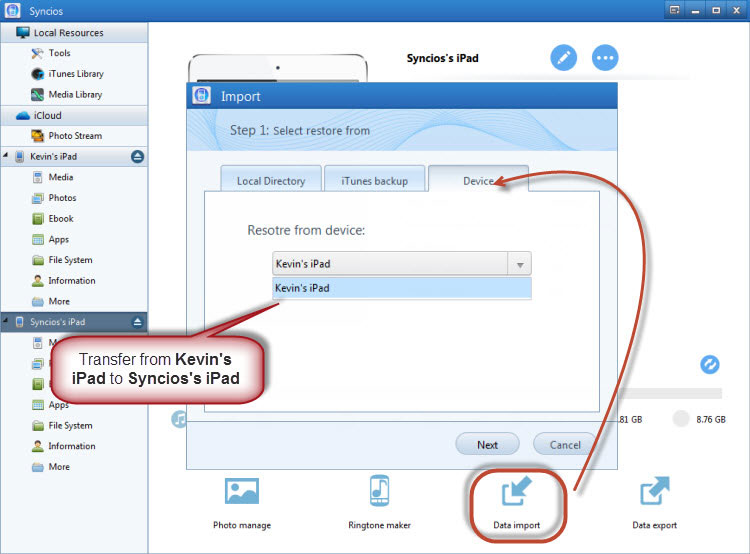The width and height of the screenshot is (750, 554).
Task: Click the edit device name pencil icon
Action: (563, 57)
